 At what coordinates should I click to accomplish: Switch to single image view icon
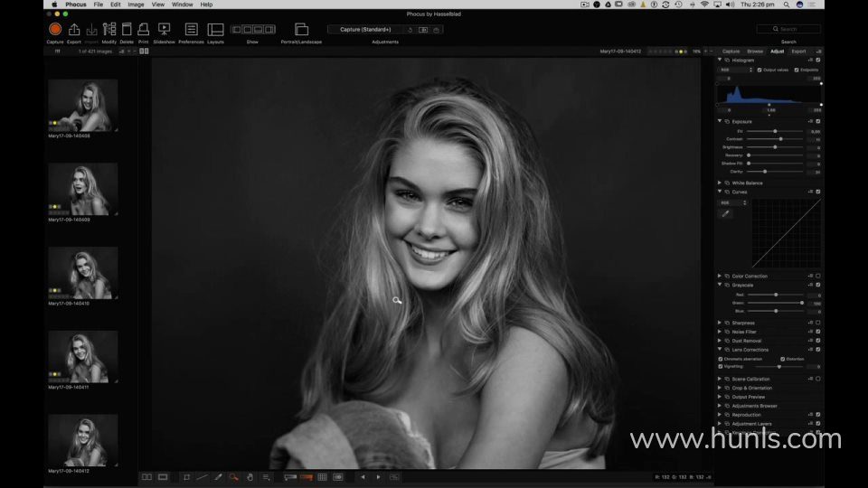[x=163, y=477]
